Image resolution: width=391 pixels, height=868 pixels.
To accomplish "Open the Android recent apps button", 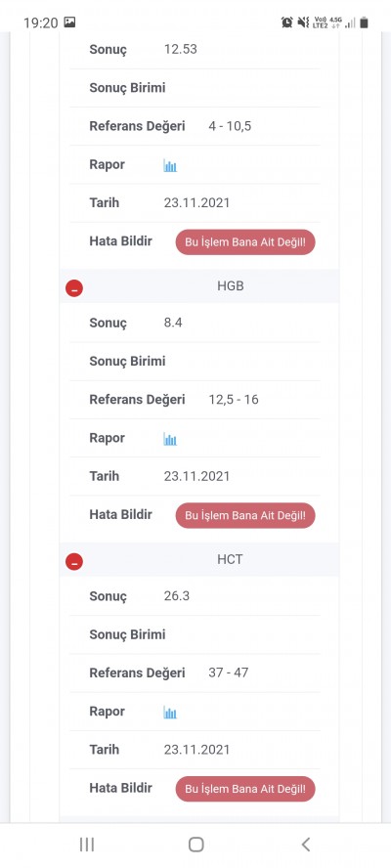I will (87, 845).
